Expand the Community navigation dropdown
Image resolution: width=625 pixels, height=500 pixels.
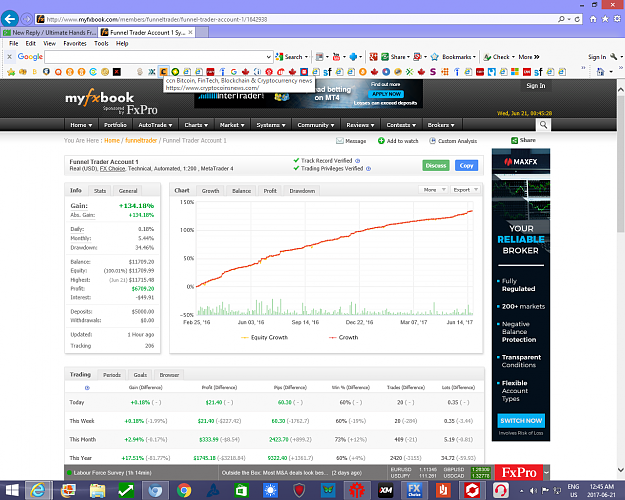click(316, 125)
